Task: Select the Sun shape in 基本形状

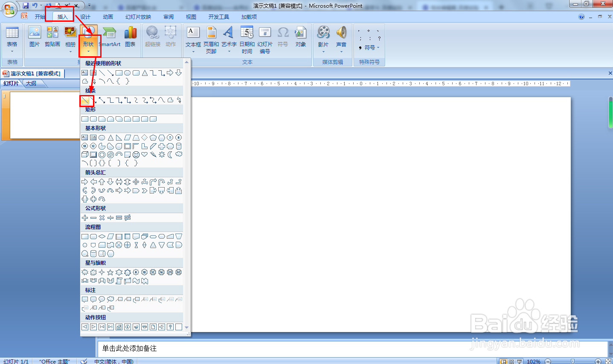Action: [x=162, y=155]
